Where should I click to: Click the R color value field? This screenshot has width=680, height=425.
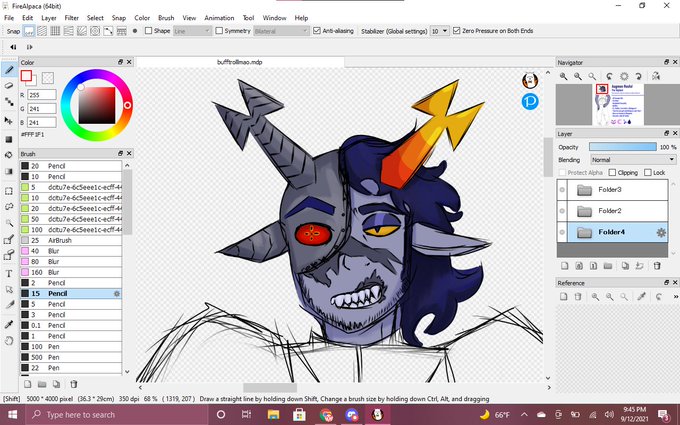[x=42, y=95]
